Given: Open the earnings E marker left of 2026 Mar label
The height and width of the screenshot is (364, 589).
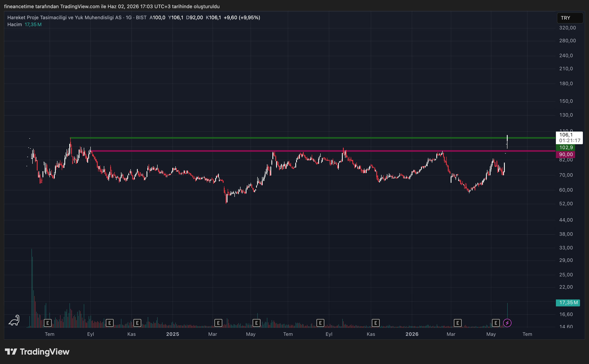Looking at the screenshot, I should (x=458, y=323).
